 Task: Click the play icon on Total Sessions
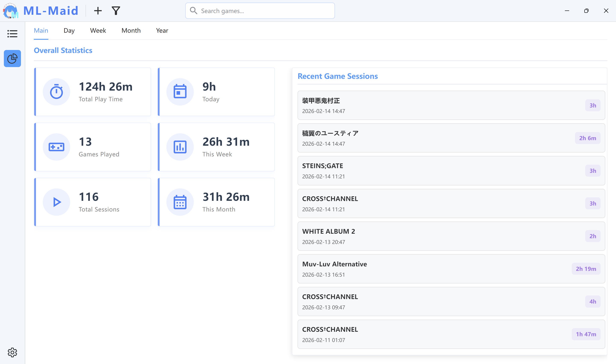point(57,202)
